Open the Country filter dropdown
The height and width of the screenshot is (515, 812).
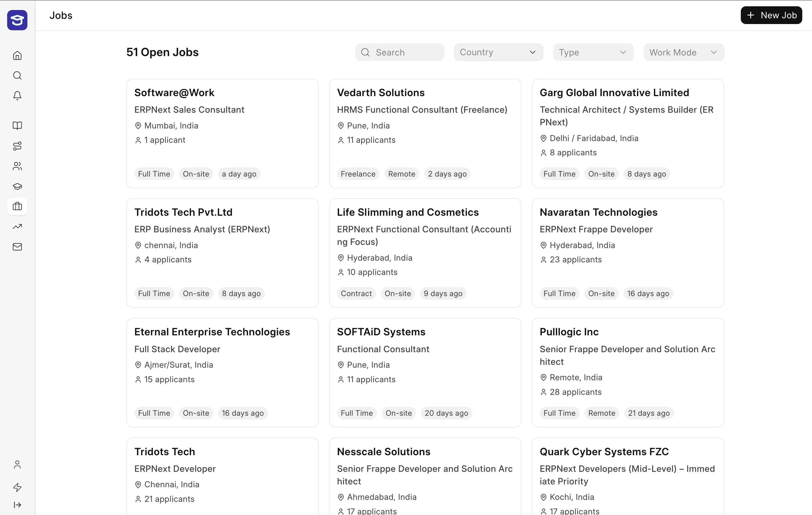(498, 52)
